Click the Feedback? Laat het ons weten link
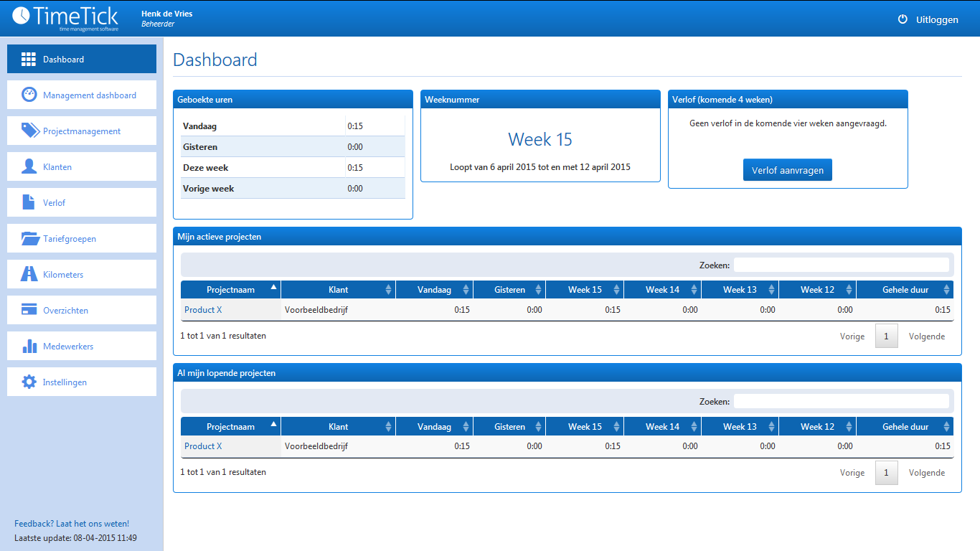980x551 pixels. pos(72,524)
